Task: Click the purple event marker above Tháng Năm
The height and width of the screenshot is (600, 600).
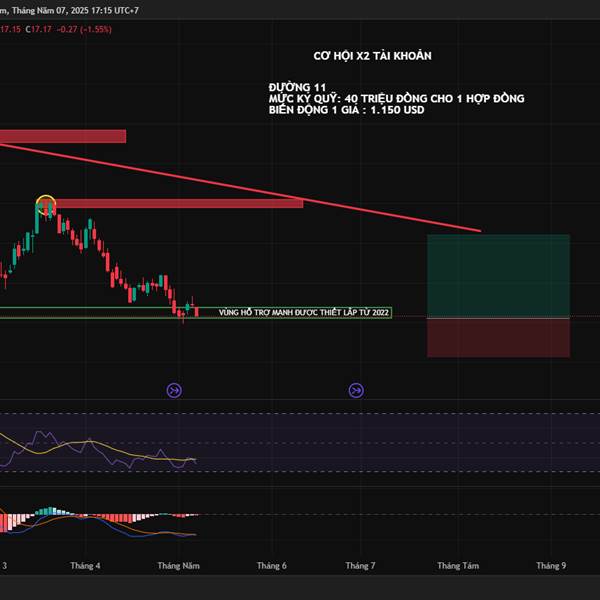Action: coord(174,390)
